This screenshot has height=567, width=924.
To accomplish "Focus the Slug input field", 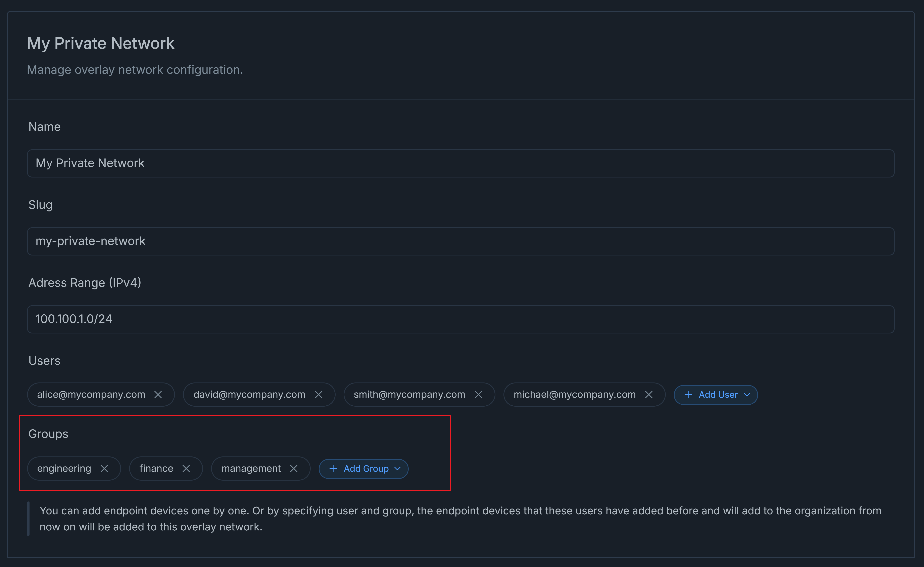I will pos(460,241).
